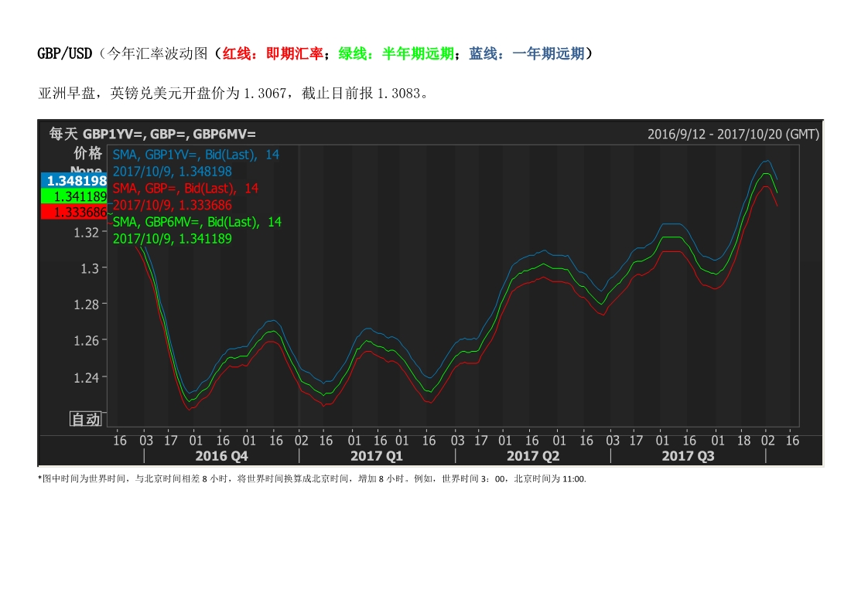Click the green '2017/10/9, 1.341189' value

point(173,239)
